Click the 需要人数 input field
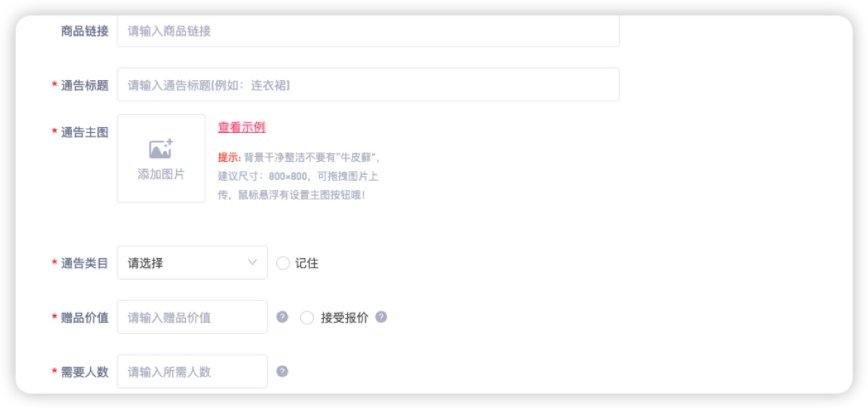Viewport: 868px width, 409px height. point(192,371)
